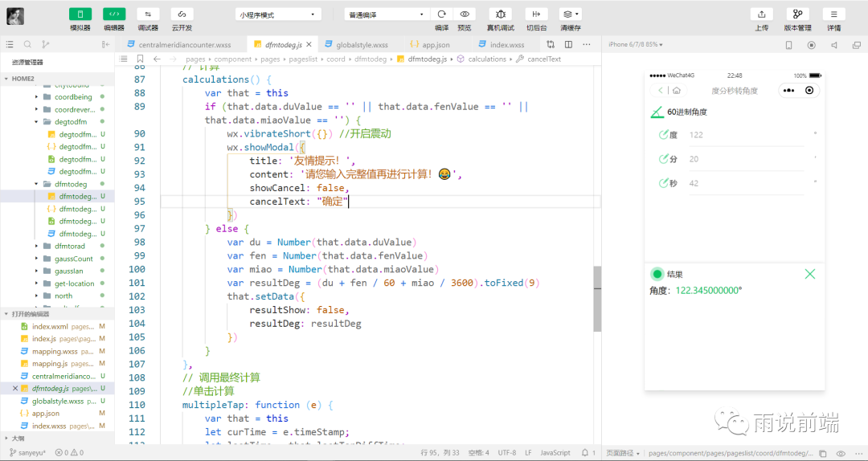Open the 小程序模式 mode dropdown
868x461 pixels.
[x=278, y=14]
